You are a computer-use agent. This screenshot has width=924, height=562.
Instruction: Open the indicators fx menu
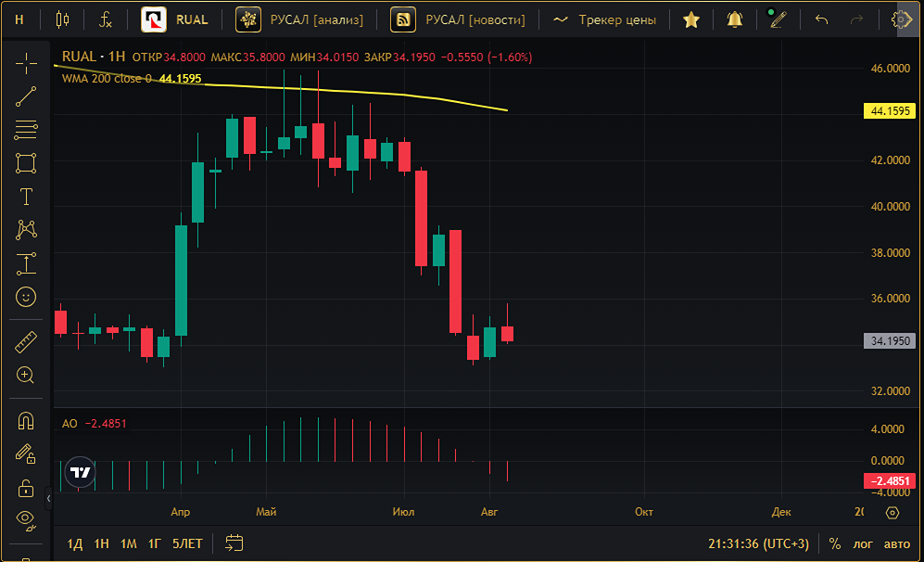click(106, 19)
